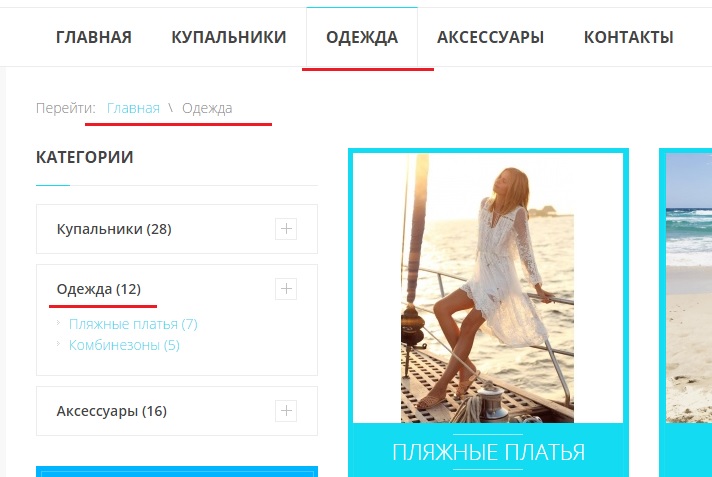This screenshot has width=712, height=477.
Task: Follow the Главная breadcrumb link
Action: 133,108
